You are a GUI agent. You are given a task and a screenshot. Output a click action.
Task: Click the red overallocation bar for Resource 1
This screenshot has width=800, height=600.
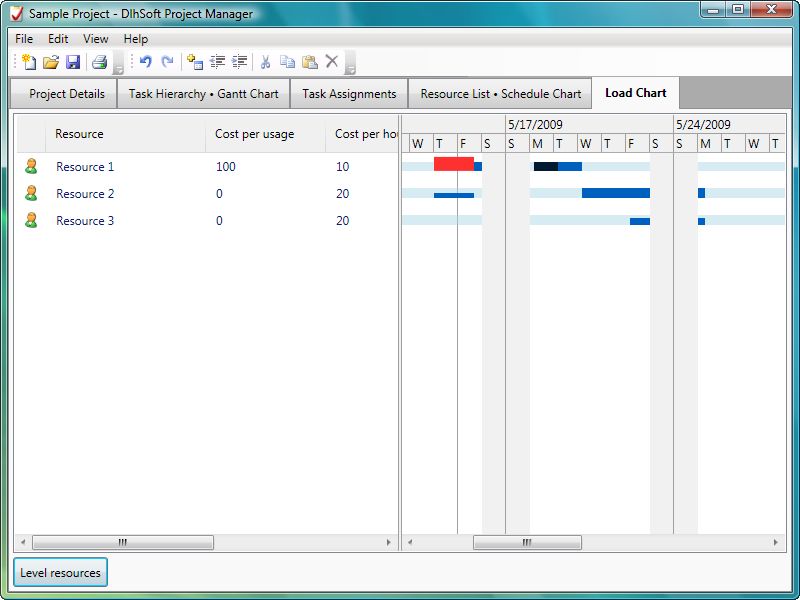(x=454, y=164)
